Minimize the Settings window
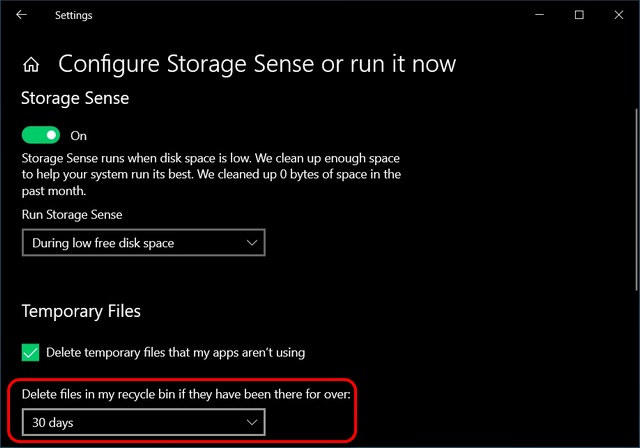The height and width of the screenshot is (448, 640). 539,15
